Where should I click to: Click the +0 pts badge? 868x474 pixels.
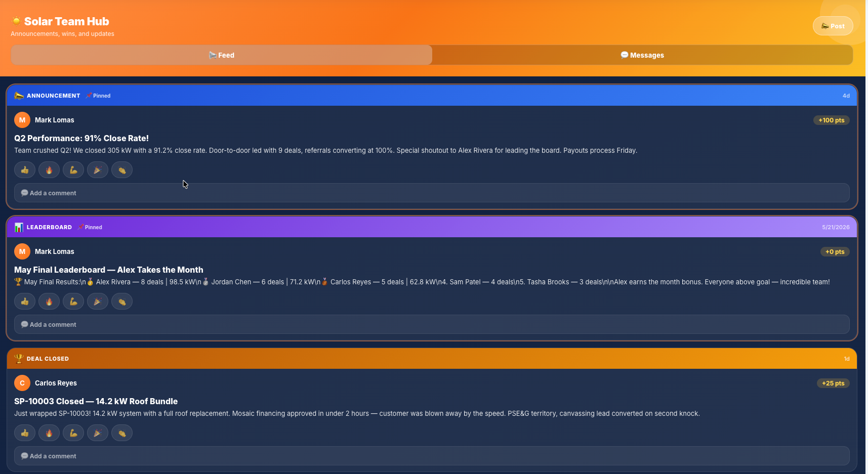(835, 252)
